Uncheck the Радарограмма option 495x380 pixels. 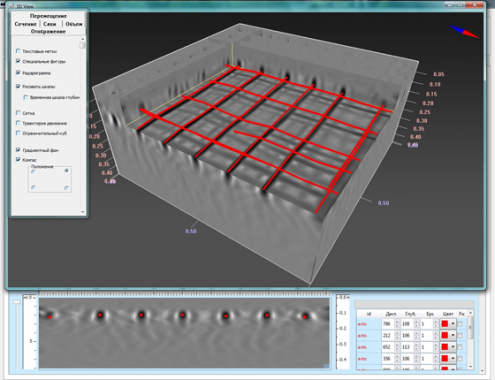click(x=18, y=73)
